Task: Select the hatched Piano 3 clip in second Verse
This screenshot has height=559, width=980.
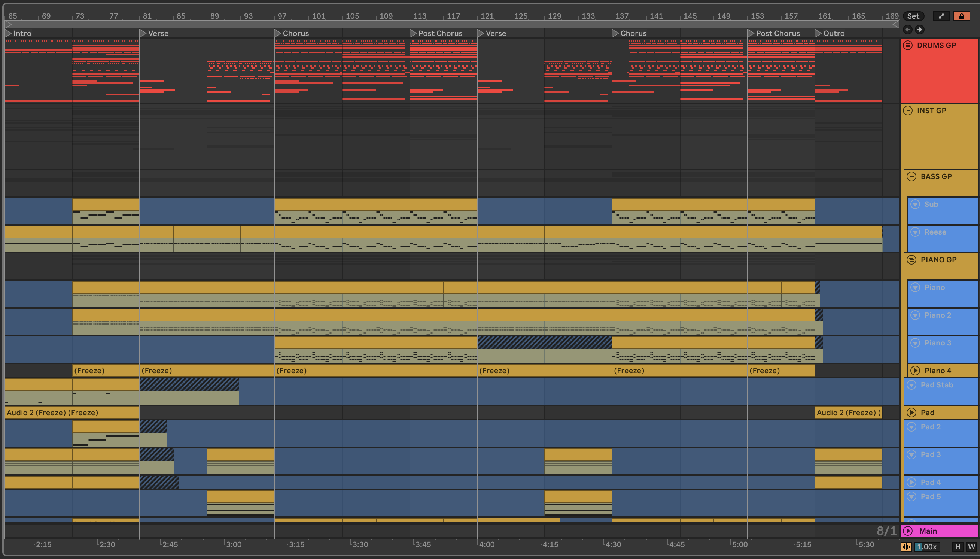Action: 545,349
